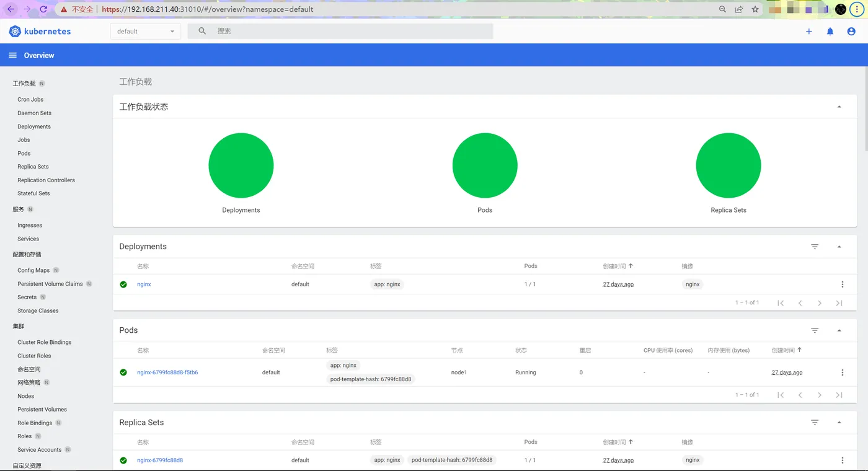Open Cluster Role Bindings in sidebar
This screenshot has height=471, width=868.
pyautogui.click(x=45, y=342)
